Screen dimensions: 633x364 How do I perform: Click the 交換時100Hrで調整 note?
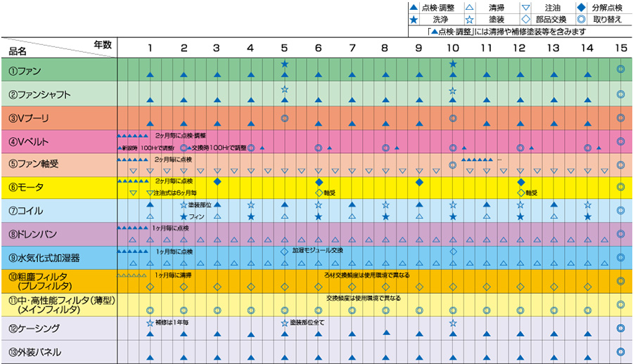219,148
